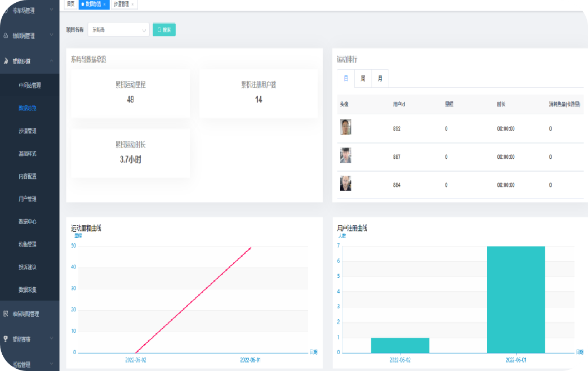Collapse the 智能步道 menu chevron
Image resolution: width=588 pixels, height=371 pixels.
pos(51,61)
